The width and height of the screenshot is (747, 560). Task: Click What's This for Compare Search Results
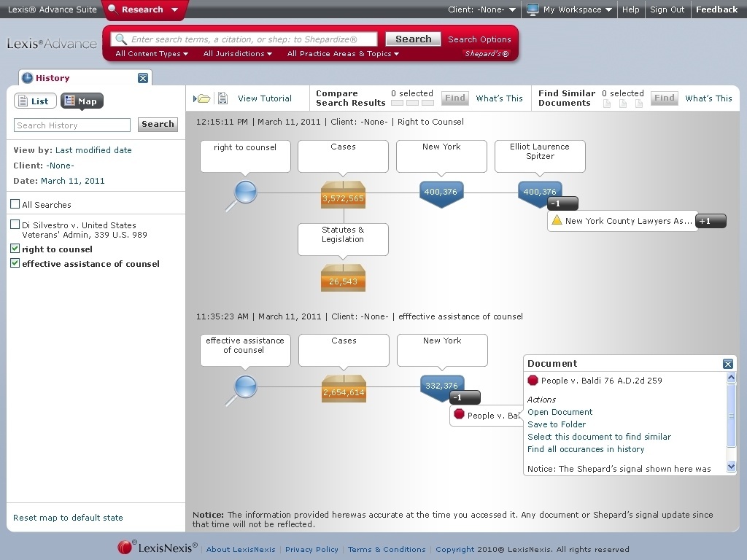click(x=499, y=98)
